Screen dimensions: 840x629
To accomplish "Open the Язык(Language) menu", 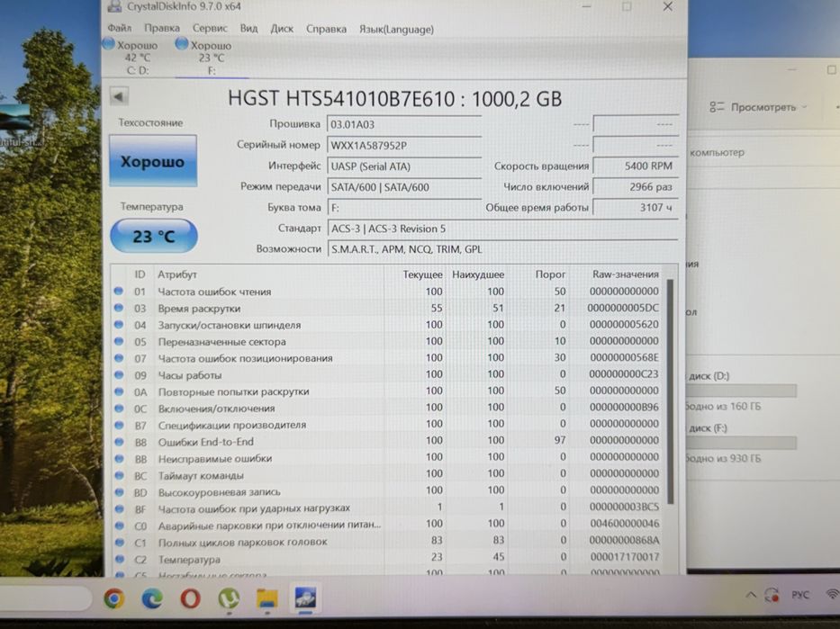I will (396, 30).
